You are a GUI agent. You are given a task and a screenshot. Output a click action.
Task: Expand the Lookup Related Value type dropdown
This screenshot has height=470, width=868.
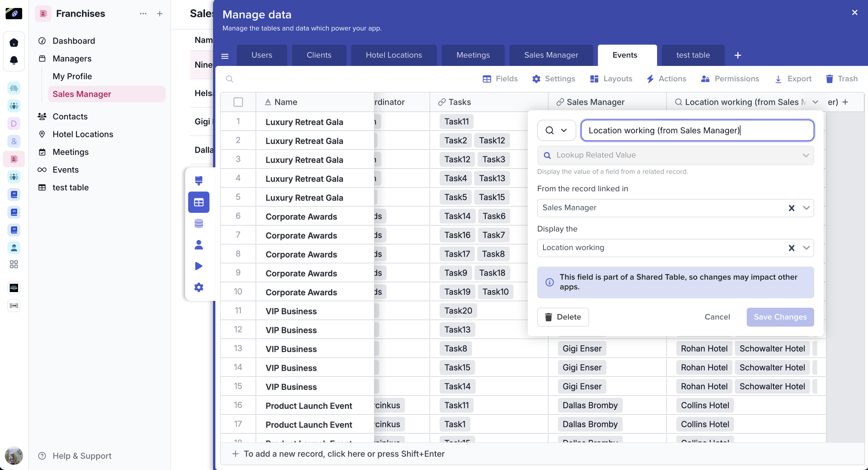pyautogui.click(x=806, y=155)
